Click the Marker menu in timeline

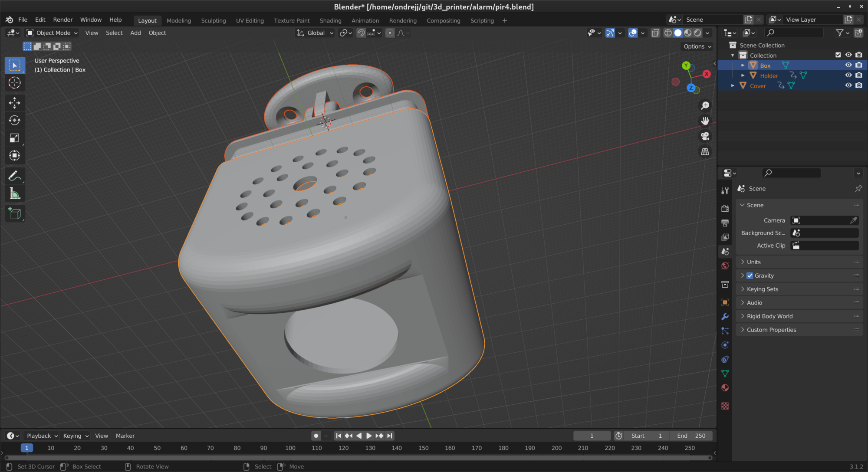(x=125, y=436)
